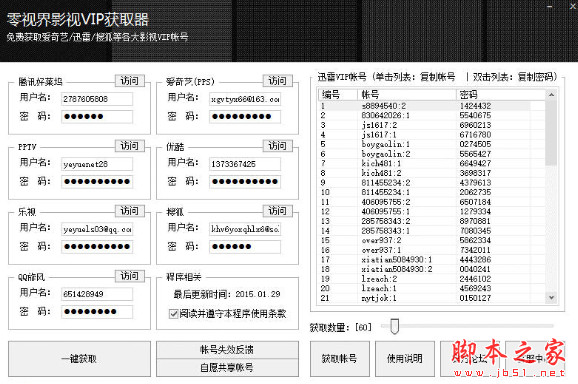578x384 pixels.
Task: Click password cell 4569243
Action: click(475, 288)
